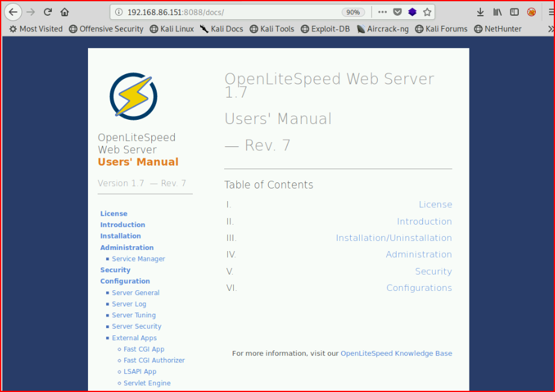Viewport: 555px width, 392px height.
Task: Show site information for this address
Action: (x=119, y=12)
